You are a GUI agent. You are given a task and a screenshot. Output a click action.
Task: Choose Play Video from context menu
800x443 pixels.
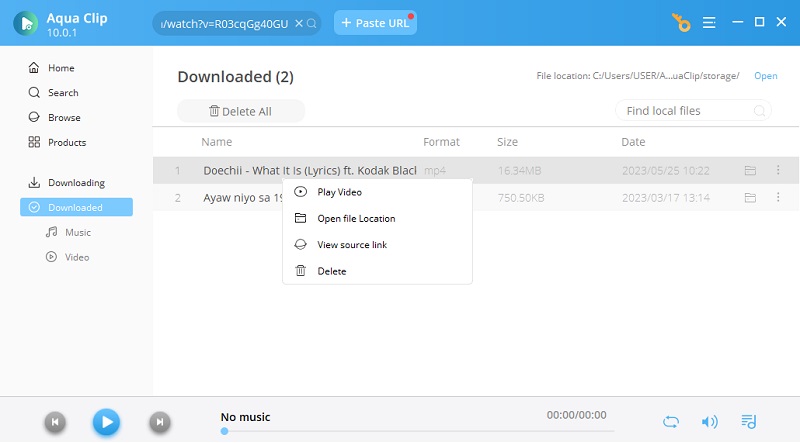tap(377, 192)
